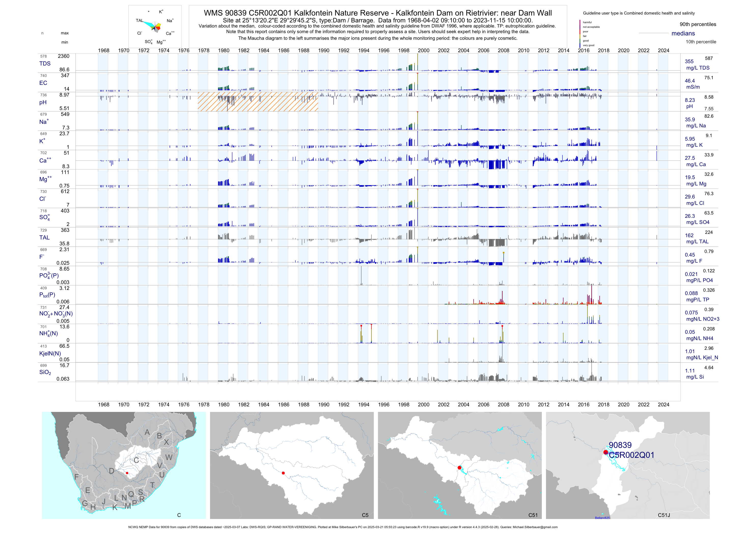This screenshot has height=535, width=756.
Task: Click the guideline colour scale bar
Action: coord(580,34)
